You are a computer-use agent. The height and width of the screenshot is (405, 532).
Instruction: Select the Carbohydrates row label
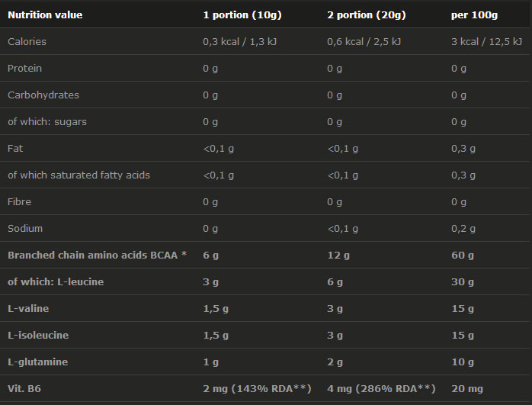click(x=43, y=95)
